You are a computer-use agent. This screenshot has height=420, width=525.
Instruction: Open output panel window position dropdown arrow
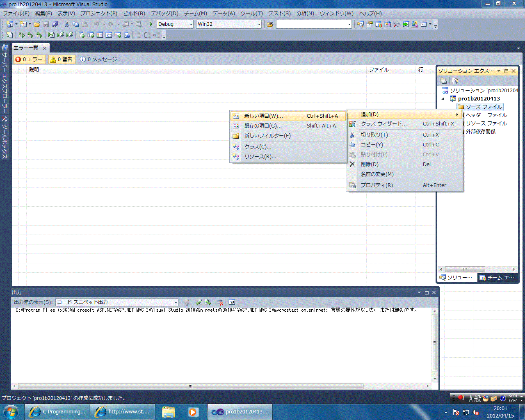(419, 292)
